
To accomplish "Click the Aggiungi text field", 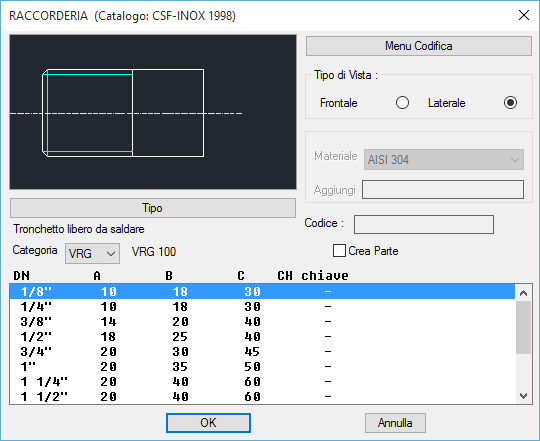I will 443,189.
